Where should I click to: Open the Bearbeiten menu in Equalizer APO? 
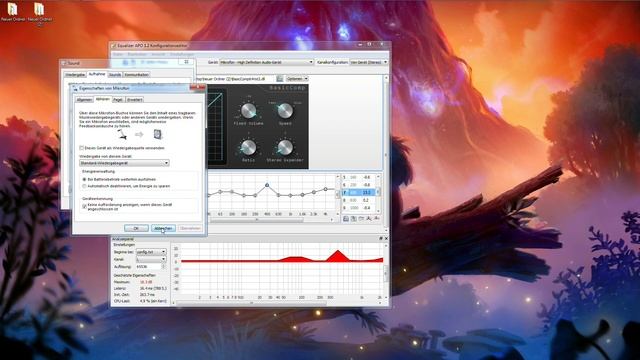click(x=137, y=54)
